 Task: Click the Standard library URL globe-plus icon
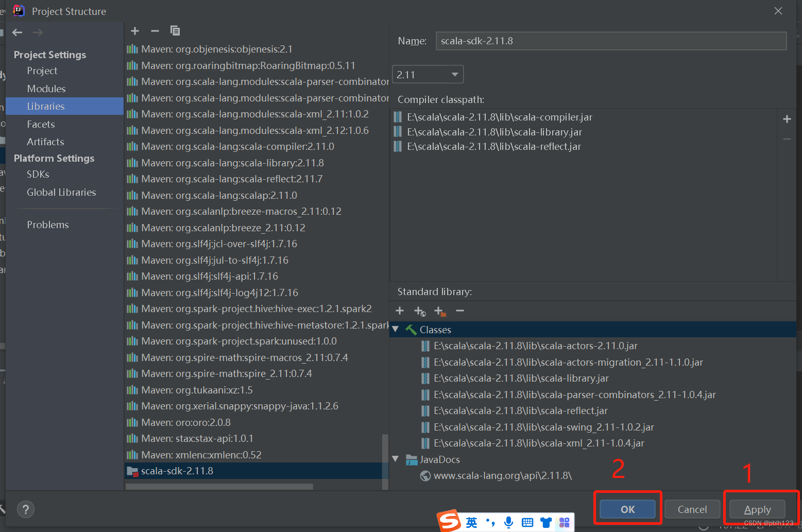pyautogui.click(x=420, y=311)
